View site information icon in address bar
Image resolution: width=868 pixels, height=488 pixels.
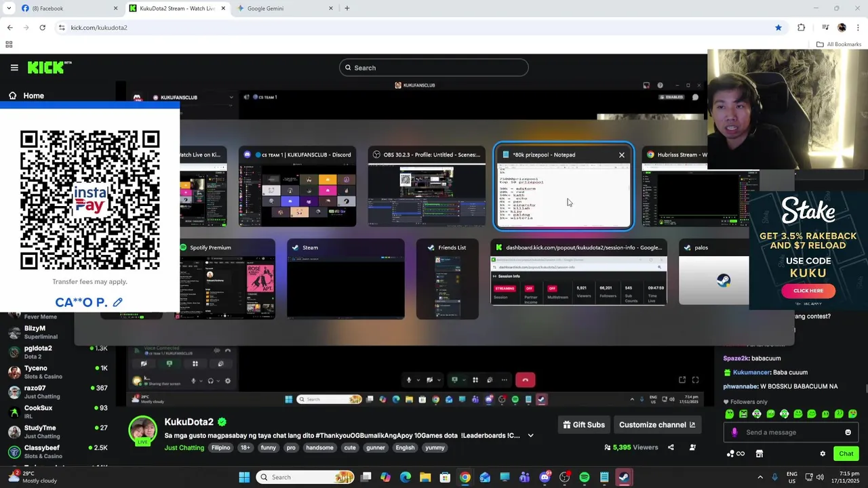tap(61, 28)
